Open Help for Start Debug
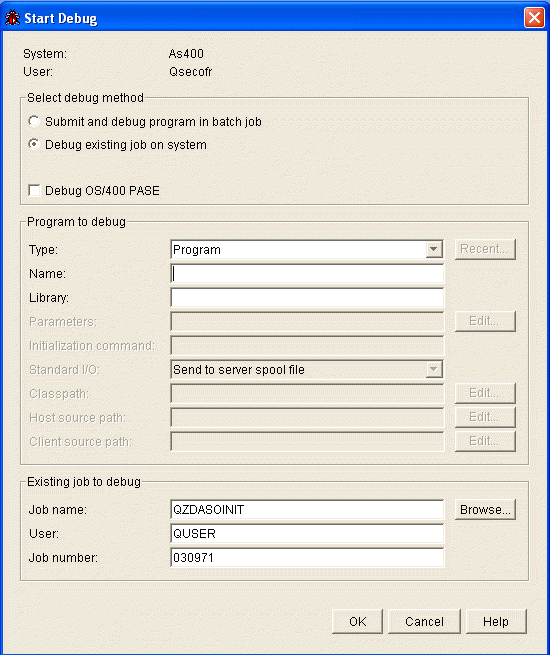Image resolution: width=550 pixels, height=655 pixels. point(496,622)
